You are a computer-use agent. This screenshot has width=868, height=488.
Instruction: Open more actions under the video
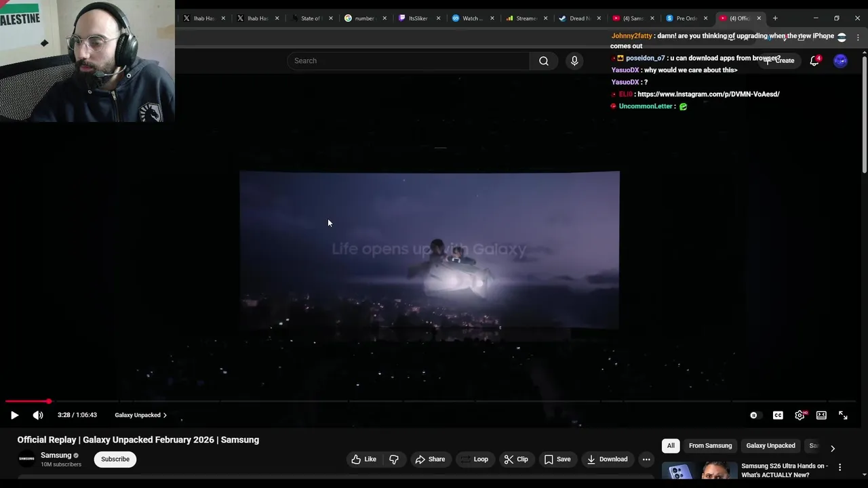click(x=646, y=459)
